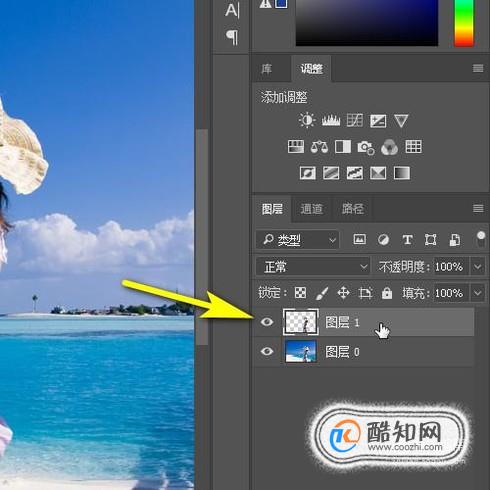Add a Color Balance adjustment
Viewport: 490px width, 490px height.
click(319, 147)
